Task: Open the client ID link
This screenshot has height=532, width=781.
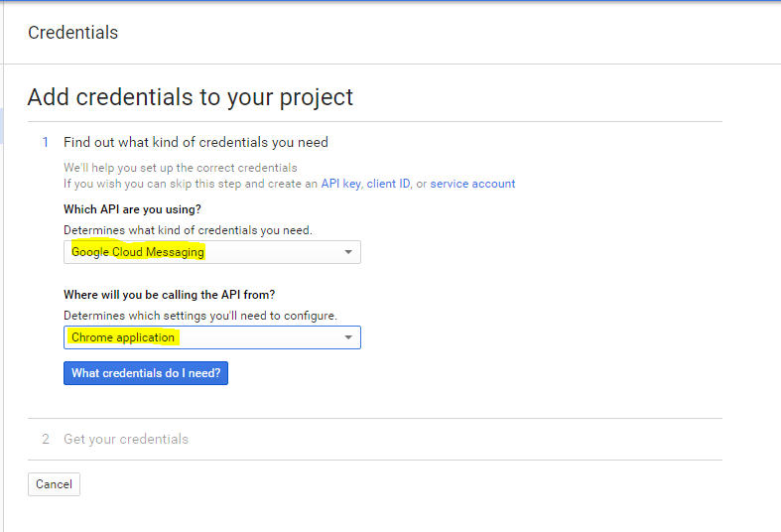Action: pyautogui.click(x=388, y=184)
